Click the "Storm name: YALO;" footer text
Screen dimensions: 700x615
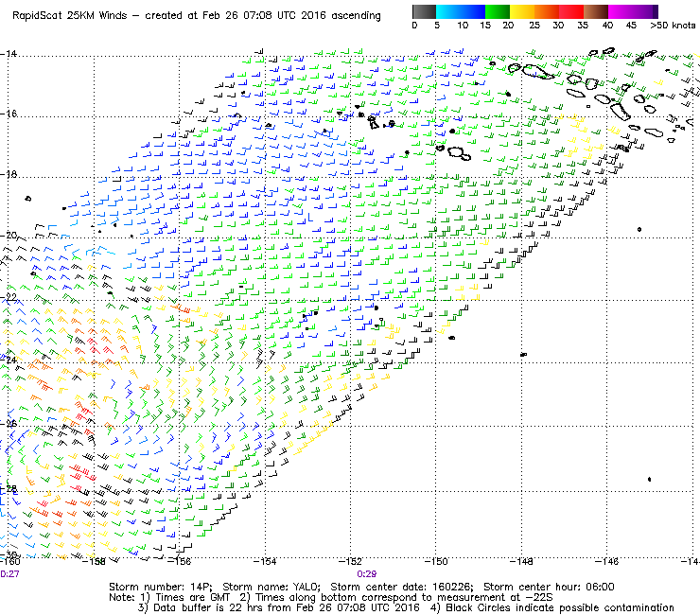click(271, 587)
